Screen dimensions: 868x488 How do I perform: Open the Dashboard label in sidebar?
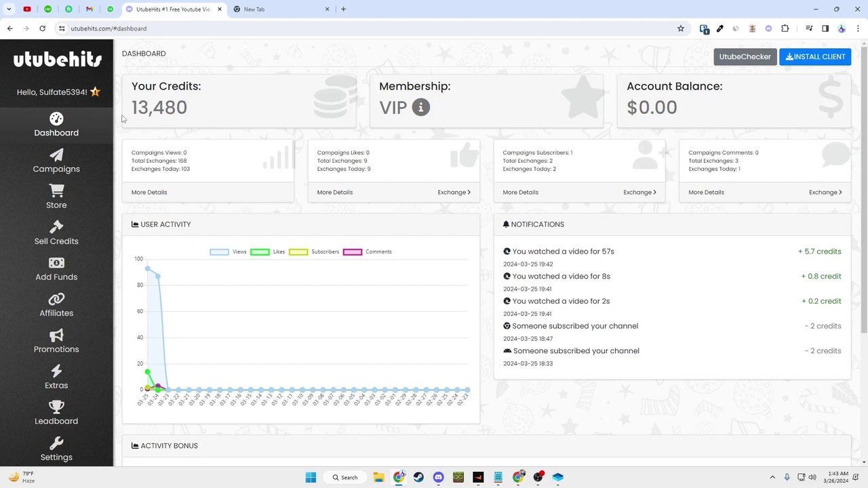[56, 133]
